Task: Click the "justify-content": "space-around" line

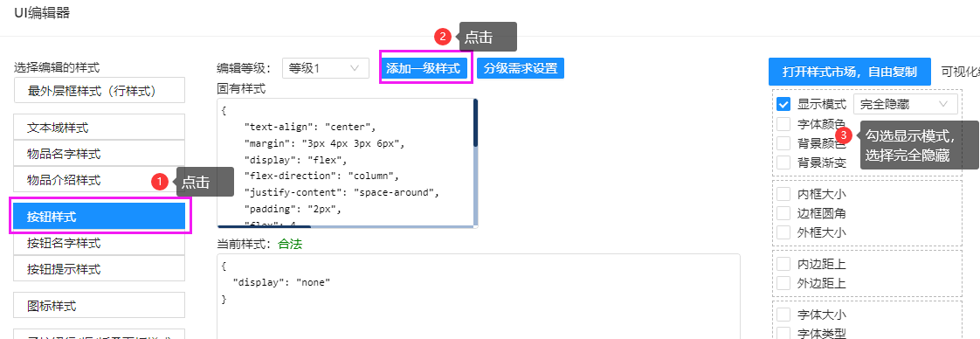Action: pyautogui.click(x=342, y=192)
